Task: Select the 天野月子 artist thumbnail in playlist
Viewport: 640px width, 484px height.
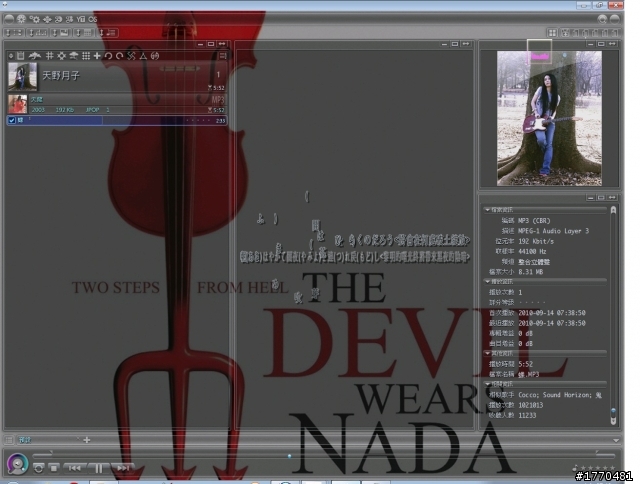Action: pos(22,76)
